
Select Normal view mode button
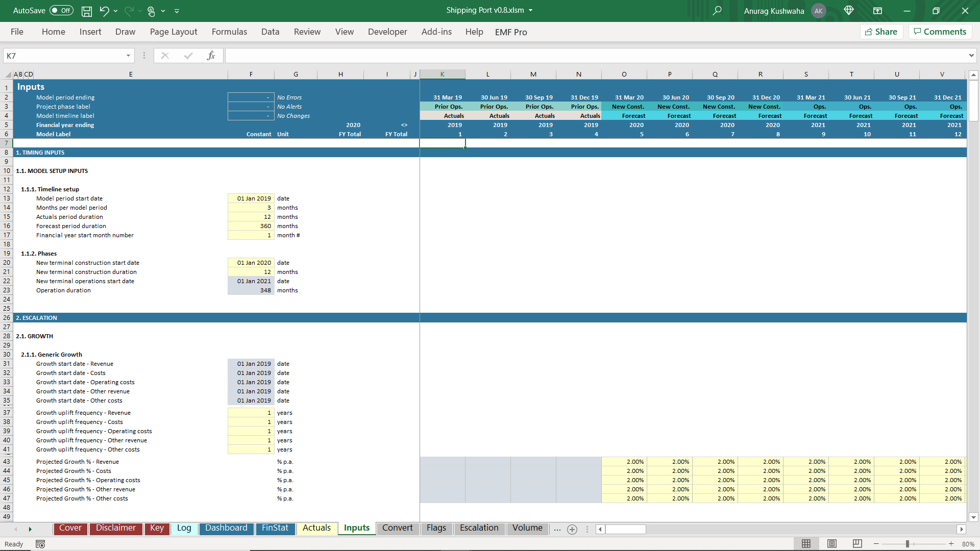tap(806, 544)
